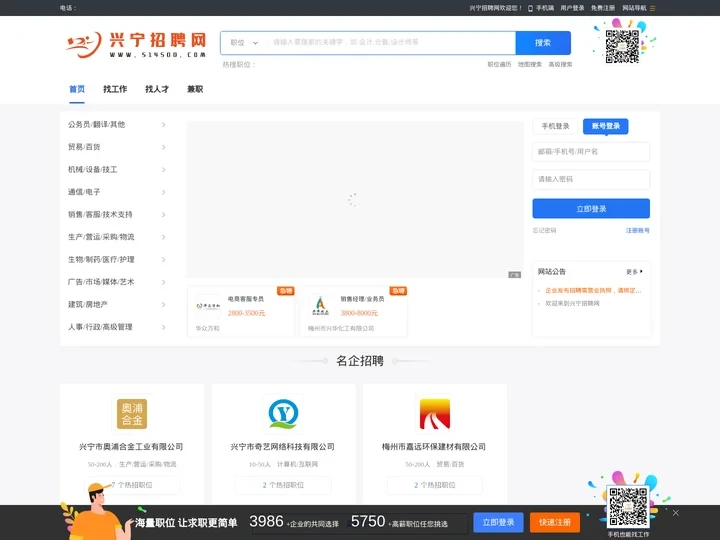The width and height of the screenshot is (720, 540).
Task: Expand the 通信/电子 category
Action: click(x=117, y=192)
